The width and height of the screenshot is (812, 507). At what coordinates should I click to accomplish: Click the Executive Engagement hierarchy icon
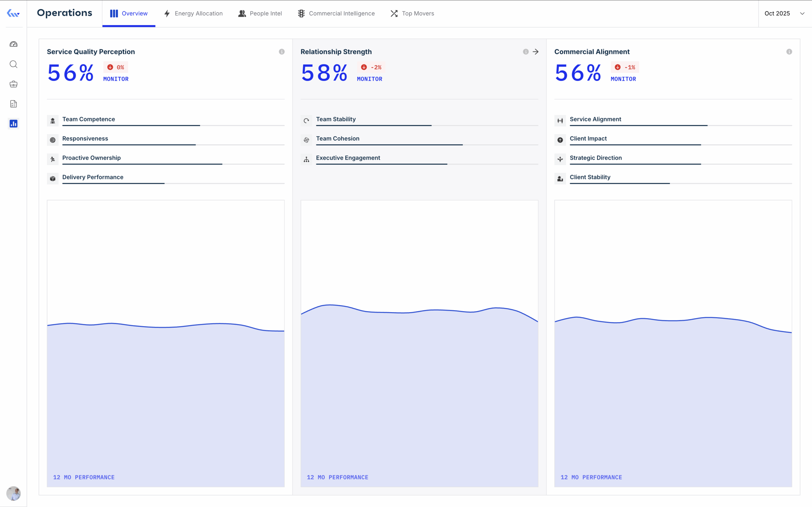[306, 159]
